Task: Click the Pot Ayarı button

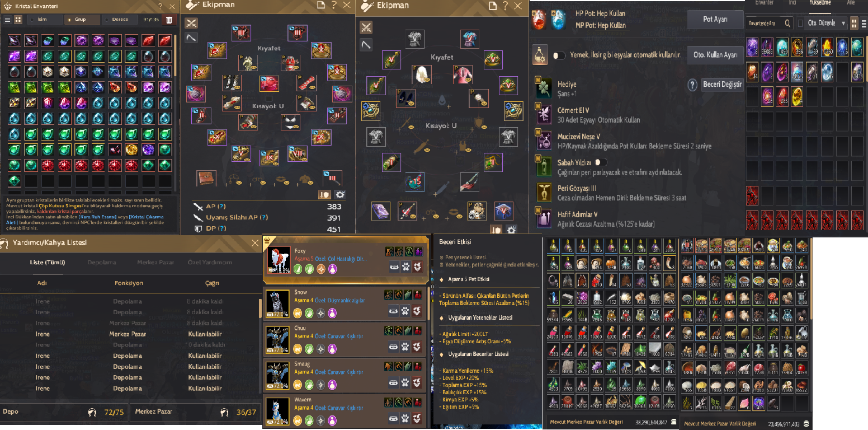Action: [715, 19]
